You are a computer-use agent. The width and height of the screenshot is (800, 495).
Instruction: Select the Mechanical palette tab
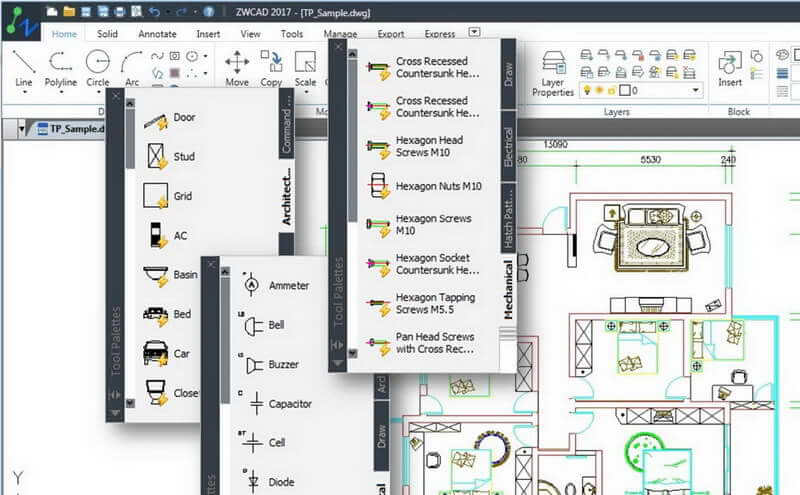tap(509, 289)
